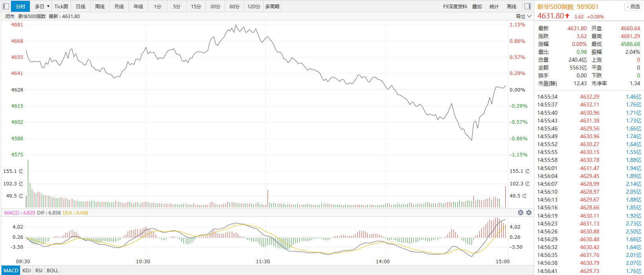Select the 年线 yearly chart tab
The width and height of the screenshot is (644, 275).
coord(138,6)
